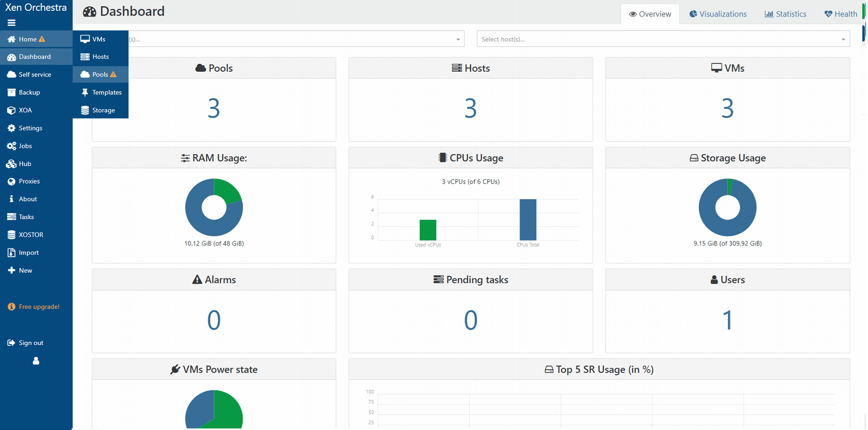
Task: Select Hosts in the Home submenu
Action: 101,57
